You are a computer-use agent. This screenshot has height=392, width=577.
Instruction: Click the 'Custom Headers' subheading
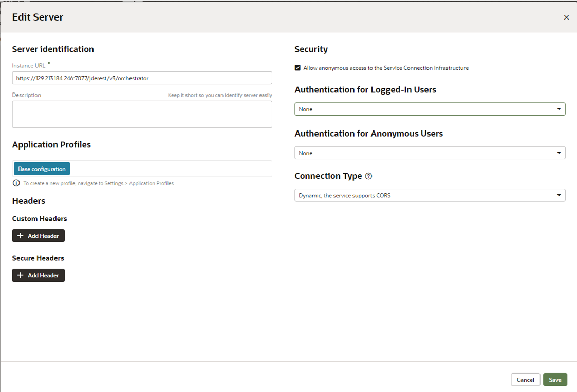[x=40, y=219]
